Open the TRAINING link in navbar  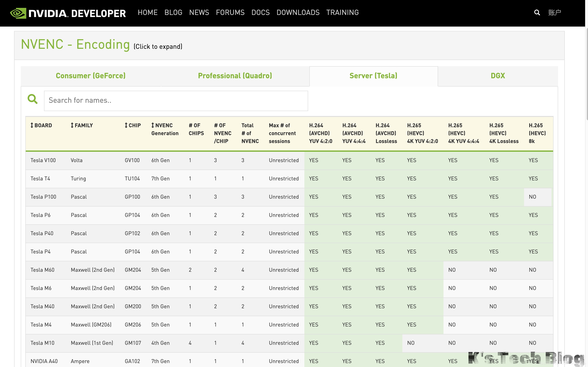pos(342,13)
